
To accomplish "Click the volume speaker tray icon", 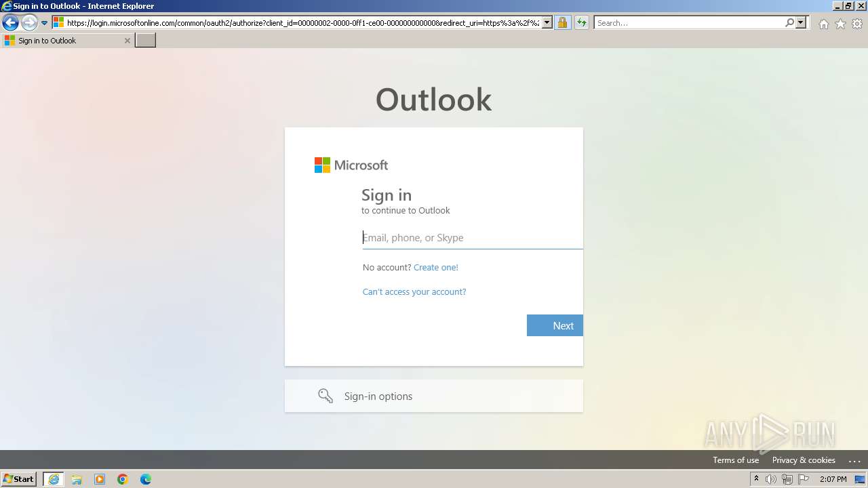I will tap(771, 479).
